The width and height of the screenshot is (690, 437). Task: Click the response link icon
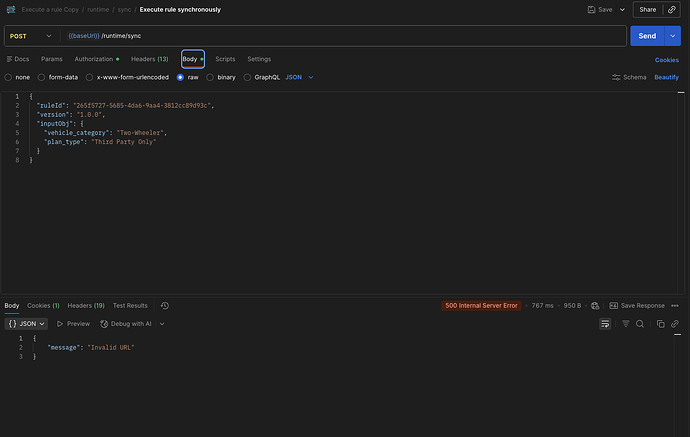[675, 324]
